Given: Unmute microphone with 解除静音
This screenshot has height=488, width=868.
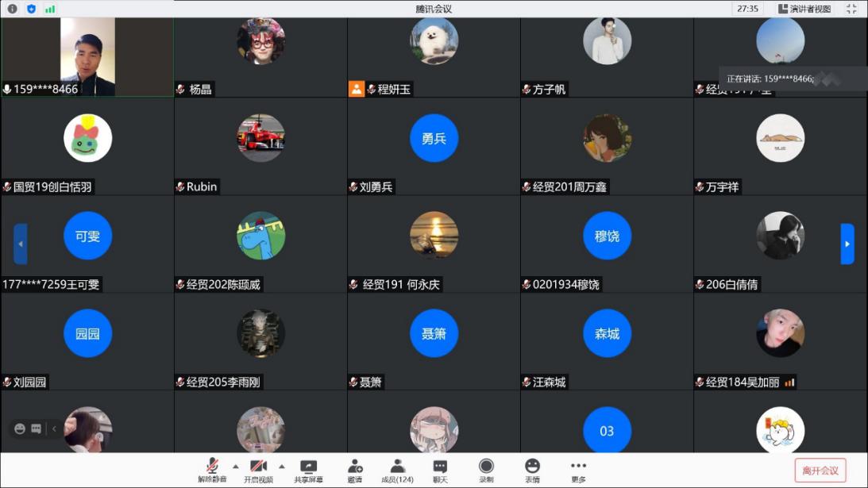Looking at the screenshot, I should click(212, 470).
